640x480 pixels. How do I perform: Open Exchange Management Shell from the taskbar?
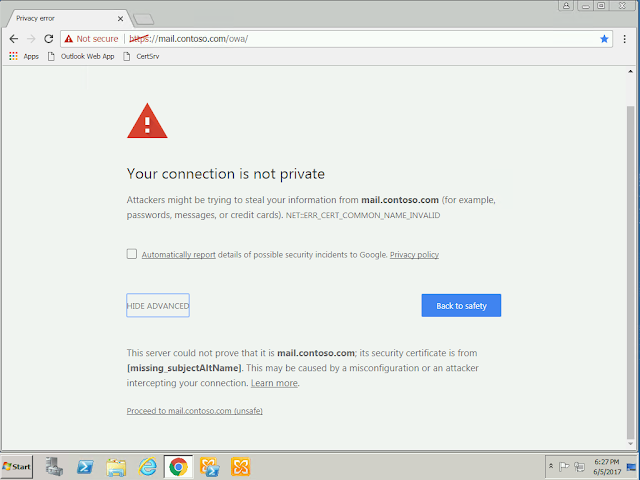(x=209, y=467)
